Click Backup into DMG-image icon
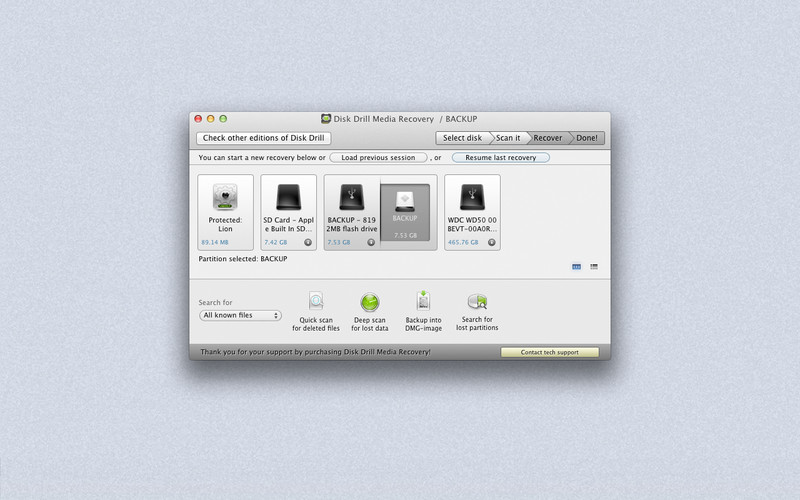800x500 pixels. (x=423, y=301)
